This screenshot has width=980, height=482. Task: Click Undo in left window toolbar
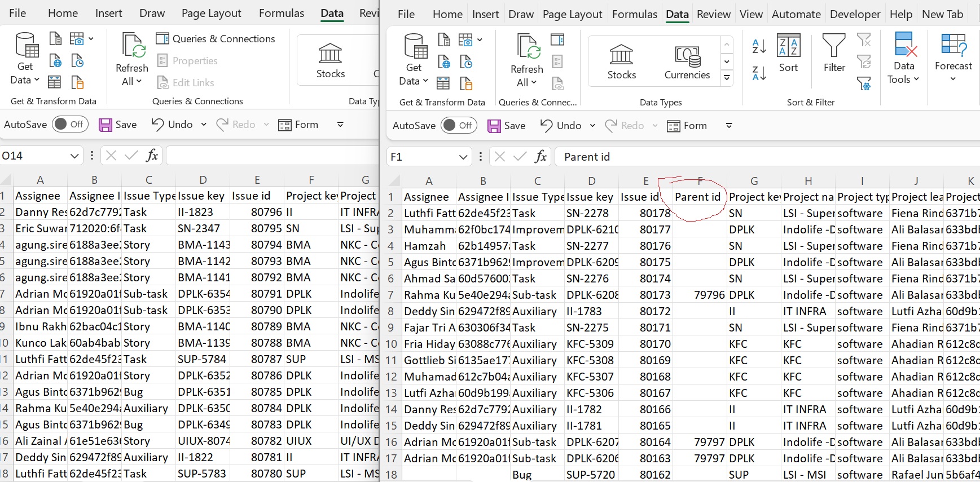tap(173, 125)
